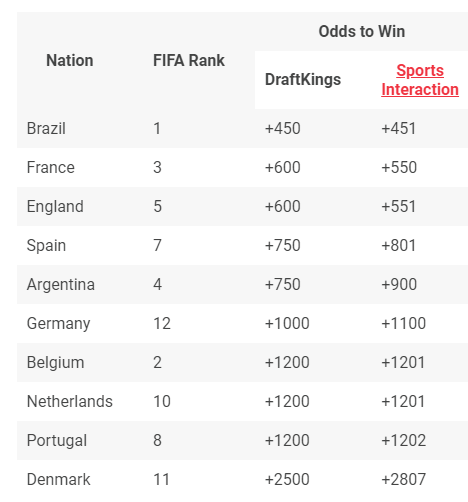Screen dimensions: 468x502
Task: Select the France nation cell
Action: (51, 168)
